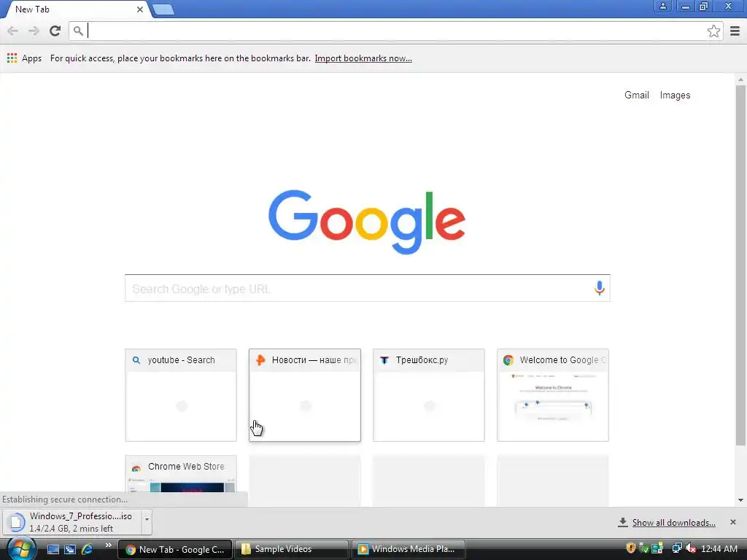Image resolution: width=747 pixels, height=560 pixels.
Task: Click New Tab - Google Chrome taskbar button
Action: point(175,550)
